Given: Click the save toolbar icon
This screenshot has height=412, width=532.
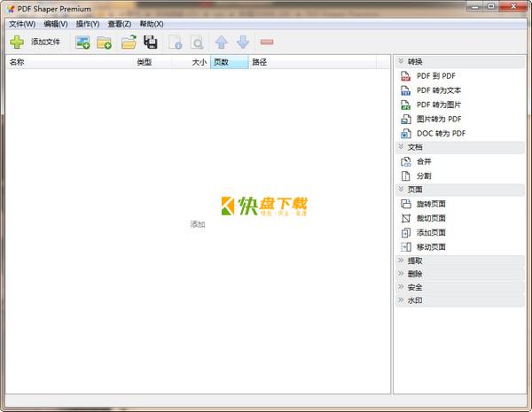Looking at the screenshot, I should [x=151, y=42].
